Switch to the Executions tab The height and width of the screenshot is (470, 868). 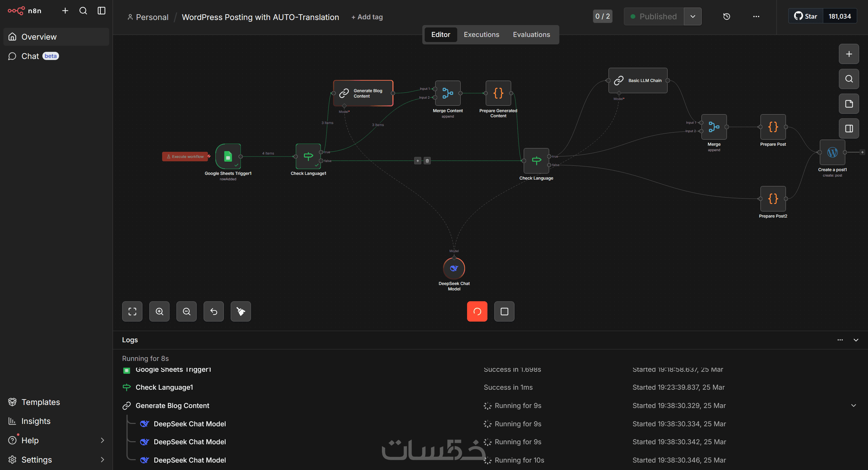click(481, 35)
